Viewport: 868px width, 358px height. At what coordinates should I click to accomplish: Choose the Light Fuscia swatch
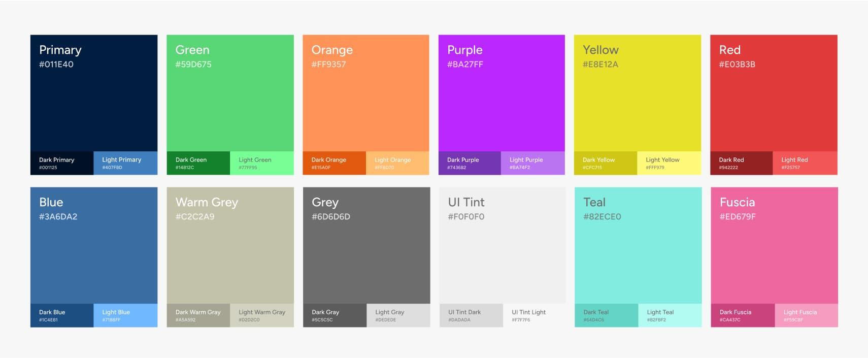click(x=806, y=315)
